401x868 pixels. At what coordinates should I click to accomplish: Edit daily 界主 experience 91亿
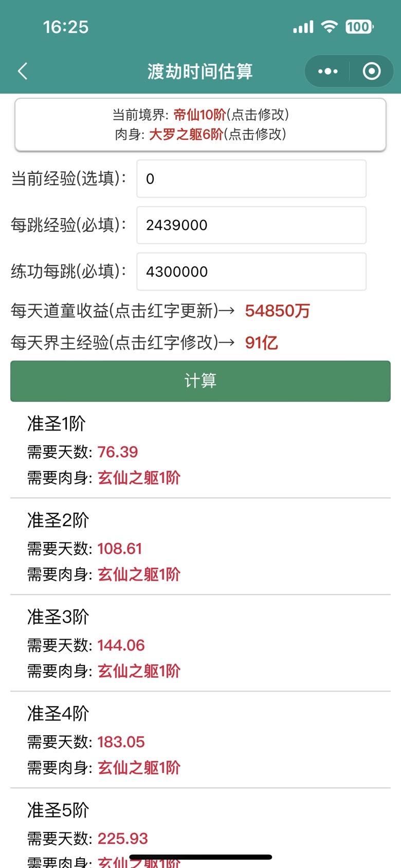point(262,342)
